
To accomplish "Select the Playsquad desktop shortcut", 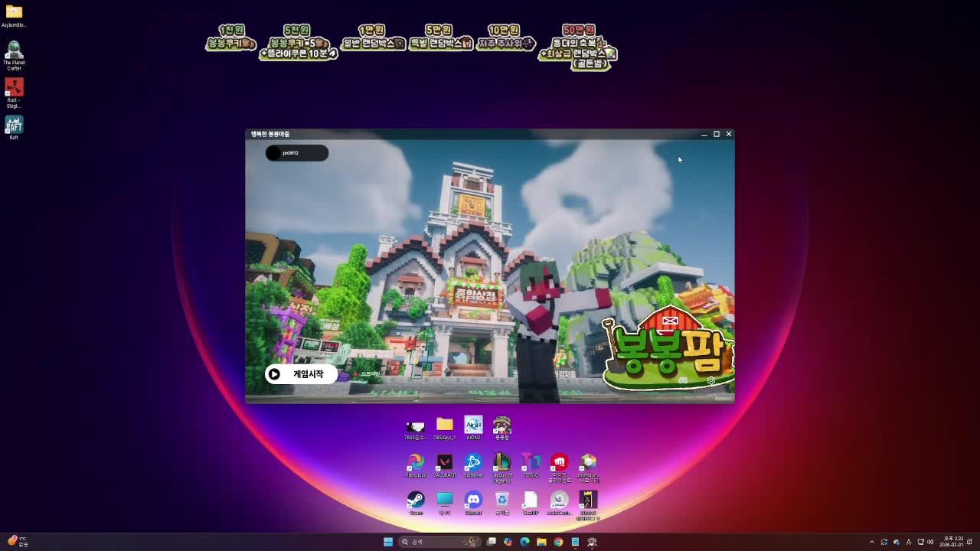I will [416, 466].
